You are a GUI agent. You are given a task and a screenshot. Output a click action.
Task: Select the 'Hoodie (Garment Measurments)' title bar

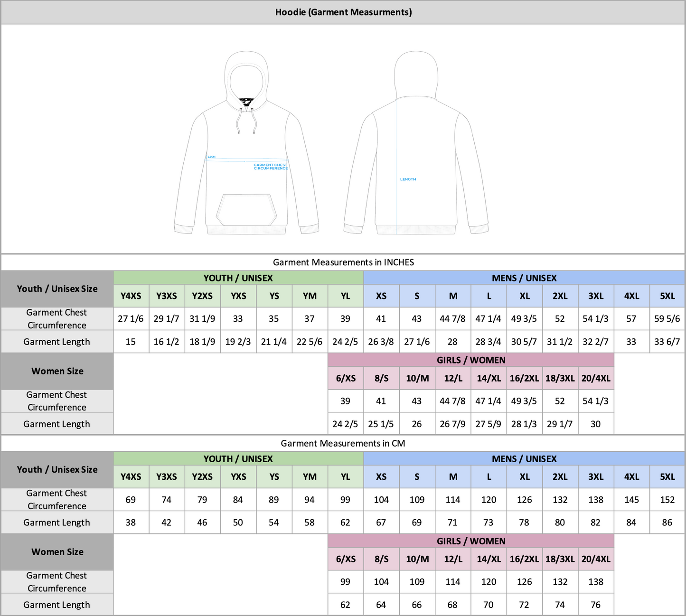[x=343, y=12]
